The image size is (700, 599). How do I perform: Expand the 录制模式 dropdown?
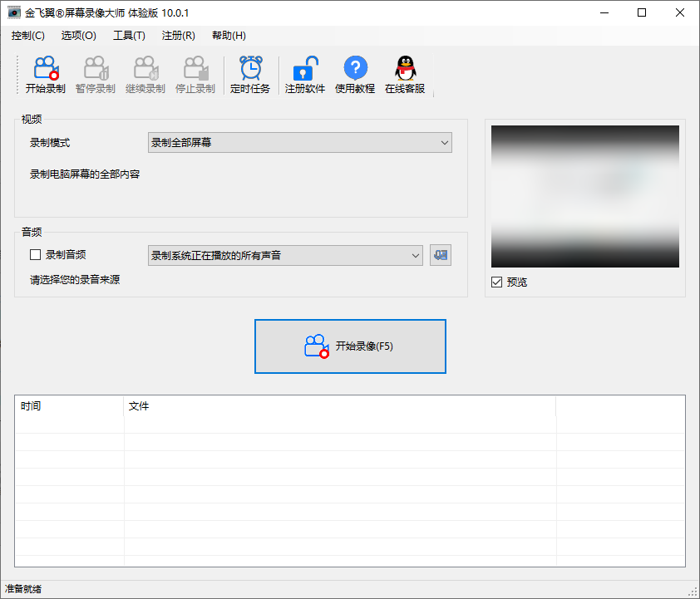point(300,143)
